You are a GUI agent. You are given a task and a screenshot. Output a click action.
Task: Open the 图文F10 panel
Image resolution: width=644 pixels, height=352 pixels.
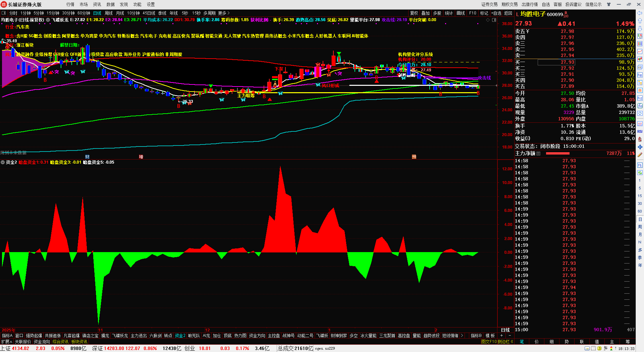(x=489, y=342)
